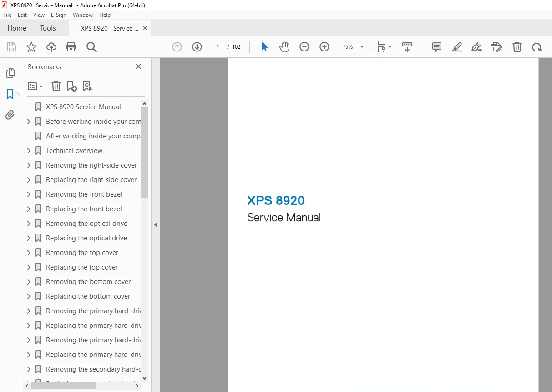552x392 pixels.
Task: Upload file to cloud icon
Action: pos(51,47)
